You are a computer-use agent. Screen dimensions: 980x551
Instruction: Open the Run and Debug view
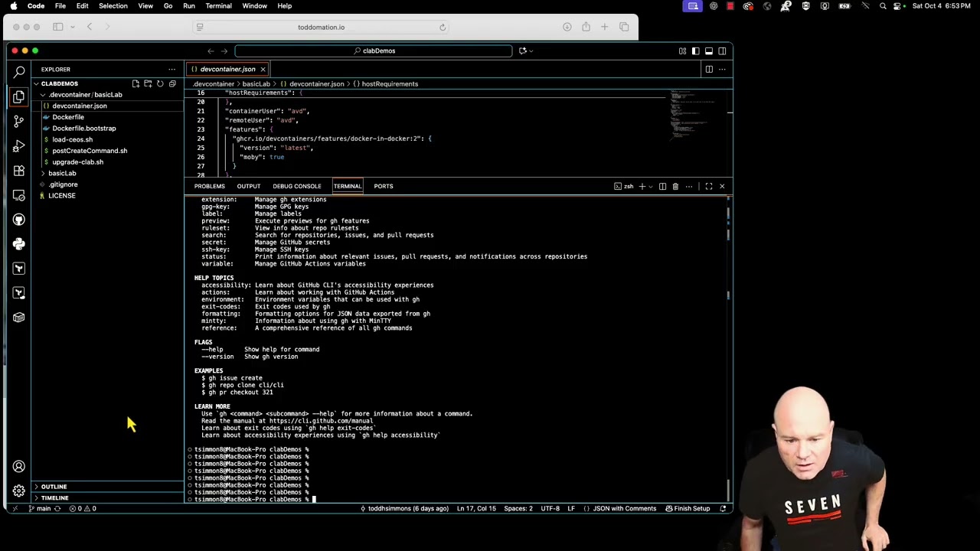19,145
